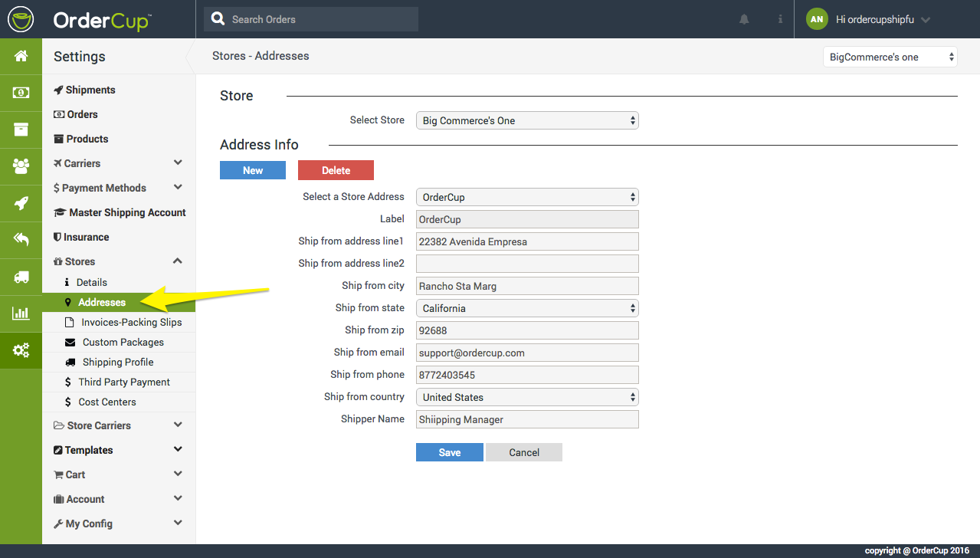This screenshot has width=980, height=558.
Task: Click the info icon in top bar
Action: [780, 19]
